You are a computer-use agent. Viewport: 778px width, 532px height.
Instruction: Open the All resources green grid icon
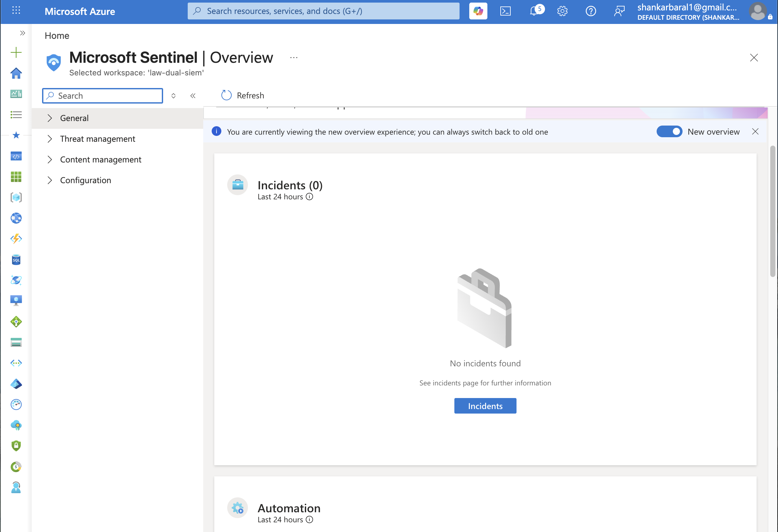point(16,177)
